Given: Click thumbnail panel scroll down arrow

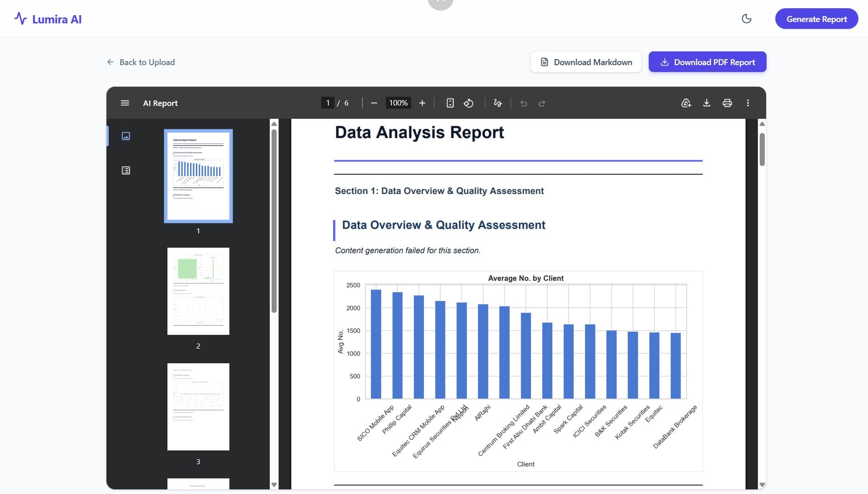Looking at the screenshot, I should 274,485.
